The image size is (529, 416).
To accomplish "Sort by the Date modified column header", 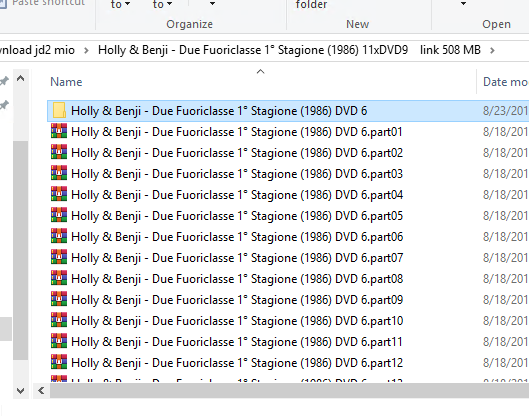I will click(505, 82).
